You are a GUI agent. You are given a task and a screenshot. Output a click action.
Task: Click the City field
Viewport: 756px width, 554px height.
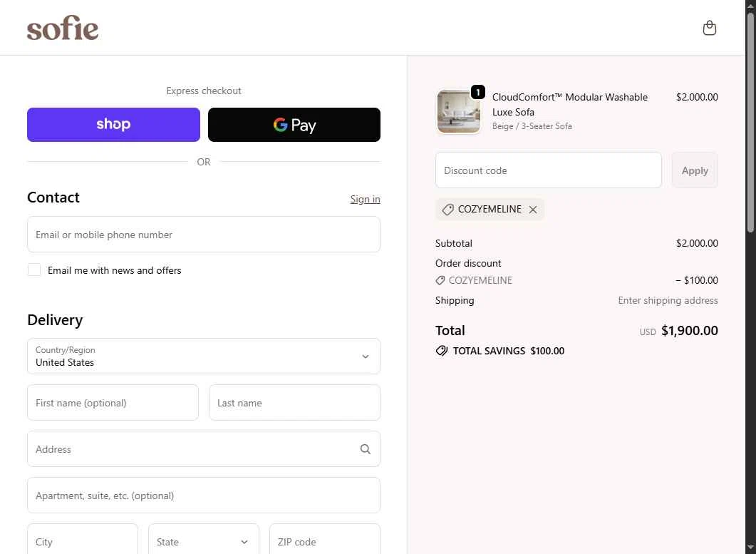[83, 540]
